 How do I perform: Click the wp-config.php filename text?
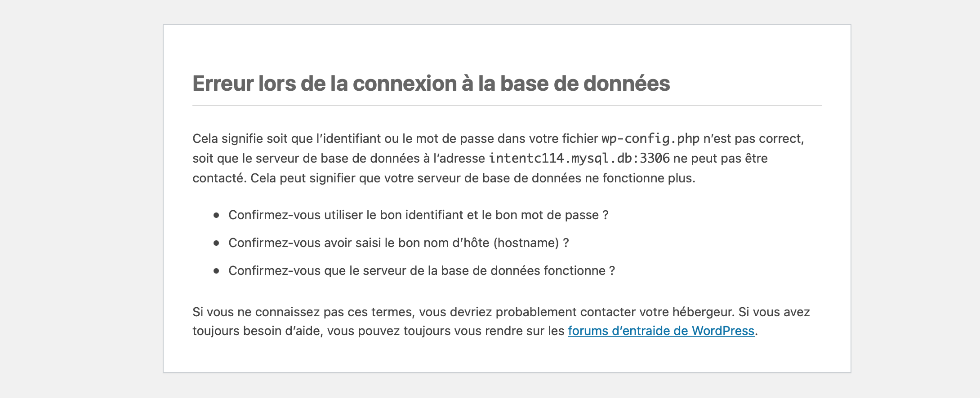click(x=650, y=139)
